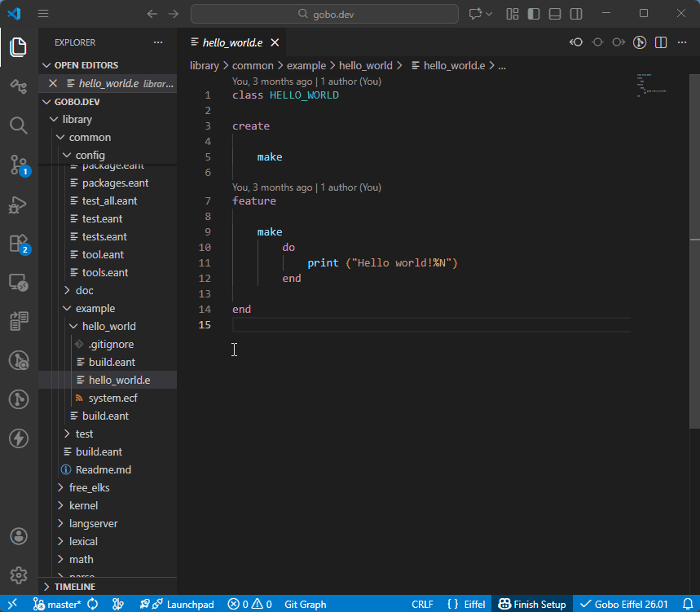The image size is (700, 612).
Task: Open Git Graph from the editor title bar
Action: click(x=640, y=42)
